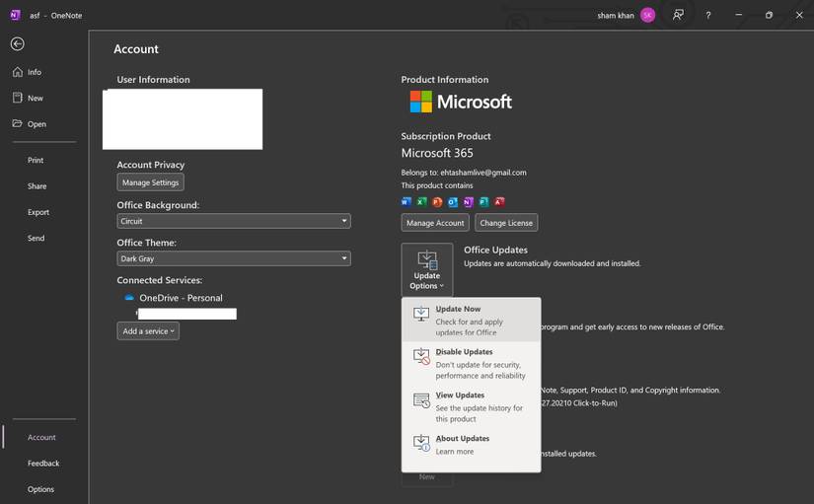The image size is (814, 504).
Task: Click the feedback person icon in title bar
Action: click(x=678, y=15)
